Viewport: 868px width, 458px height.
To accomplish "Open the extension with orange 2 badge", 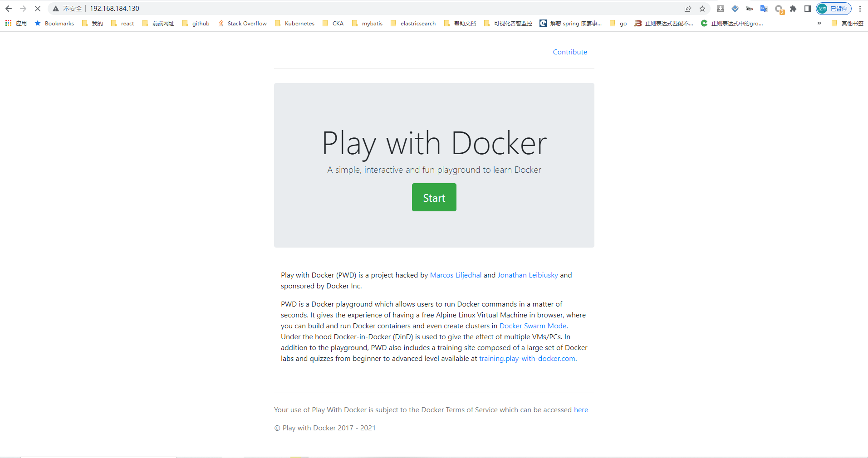I will 779,9.
